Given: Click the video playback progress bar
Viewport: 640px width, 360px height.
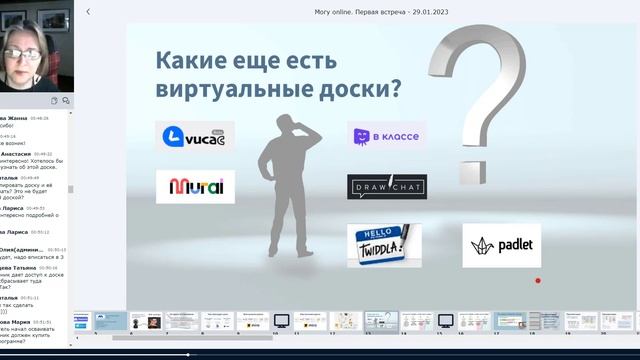Looking at the screenshot, I should point(320,354).
